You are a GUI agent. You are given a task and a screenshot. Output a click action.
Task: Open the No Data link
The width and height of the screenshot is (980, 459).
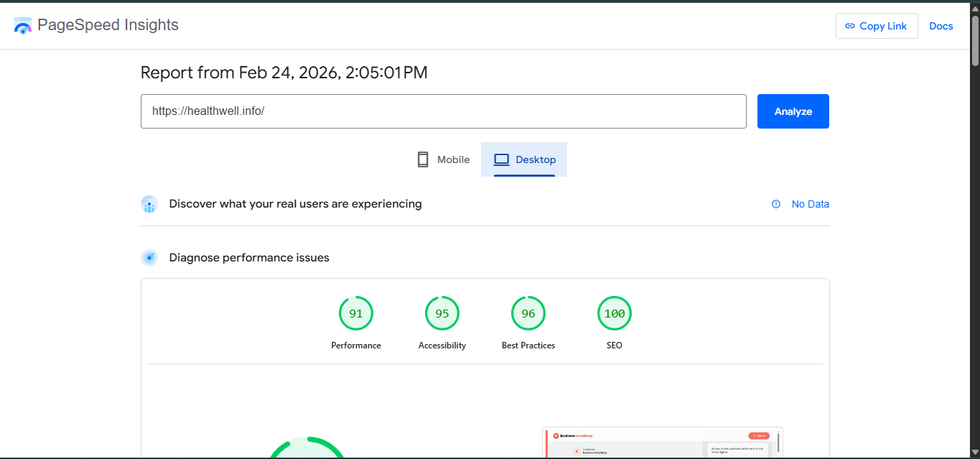tap(811, 204)
